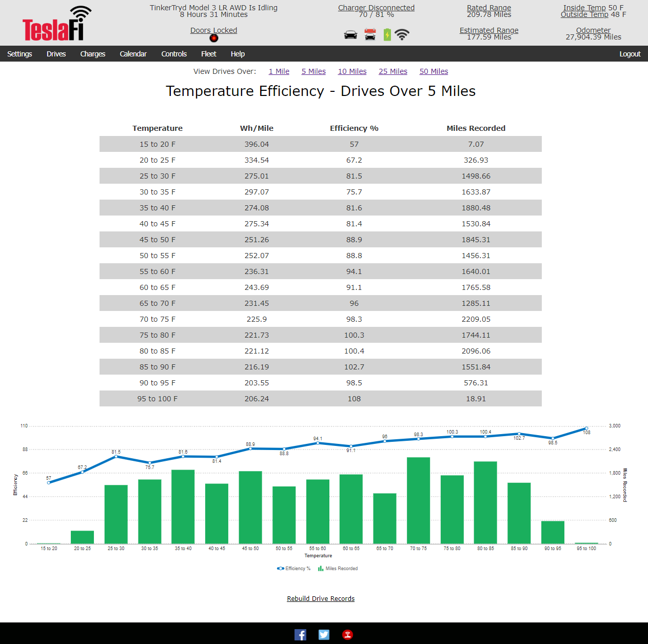This screenshot has width=648, height=644.
Task: Click the red doors locked indicator
Action: (x=214, y=38)
